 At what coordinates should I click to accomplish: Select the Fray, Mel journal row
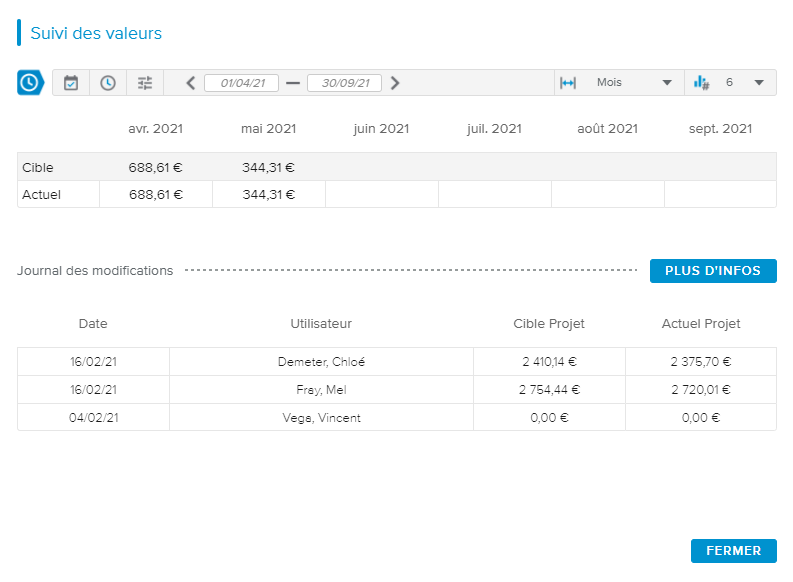tap(321, 390)
